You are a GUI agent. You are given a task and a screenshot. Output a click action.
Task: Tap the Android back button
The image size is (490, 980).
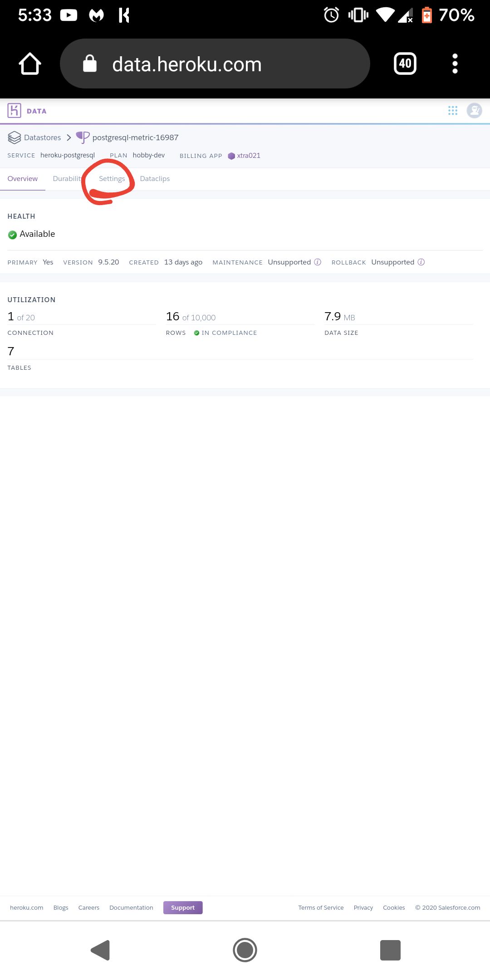coord(100,950)
